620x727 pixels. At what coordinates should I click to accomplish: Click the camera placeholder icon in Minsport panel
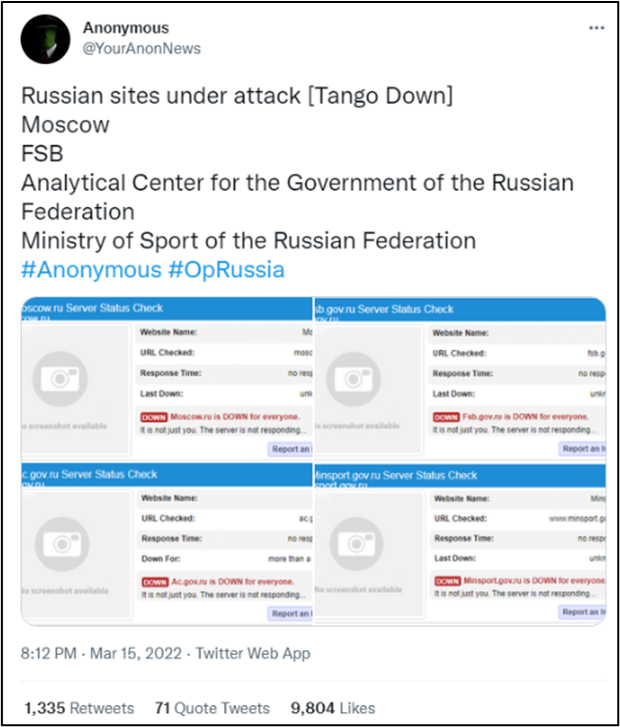pyautogui.click(x=356, y=544)
